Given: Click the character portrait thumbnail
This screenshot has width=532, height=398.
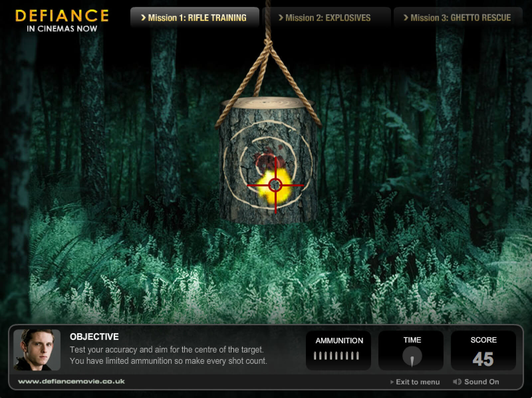Looking at the screenshot, I should tap(37, 350).
